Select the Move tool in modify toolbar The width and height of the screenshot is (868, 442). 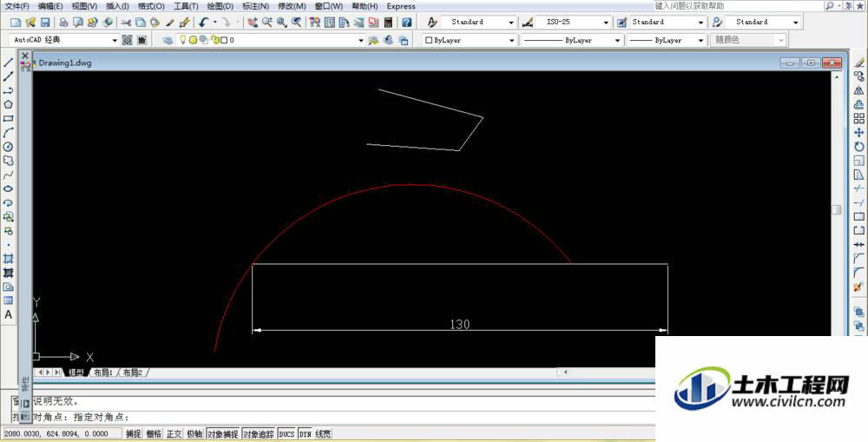[x=858, y=133]
